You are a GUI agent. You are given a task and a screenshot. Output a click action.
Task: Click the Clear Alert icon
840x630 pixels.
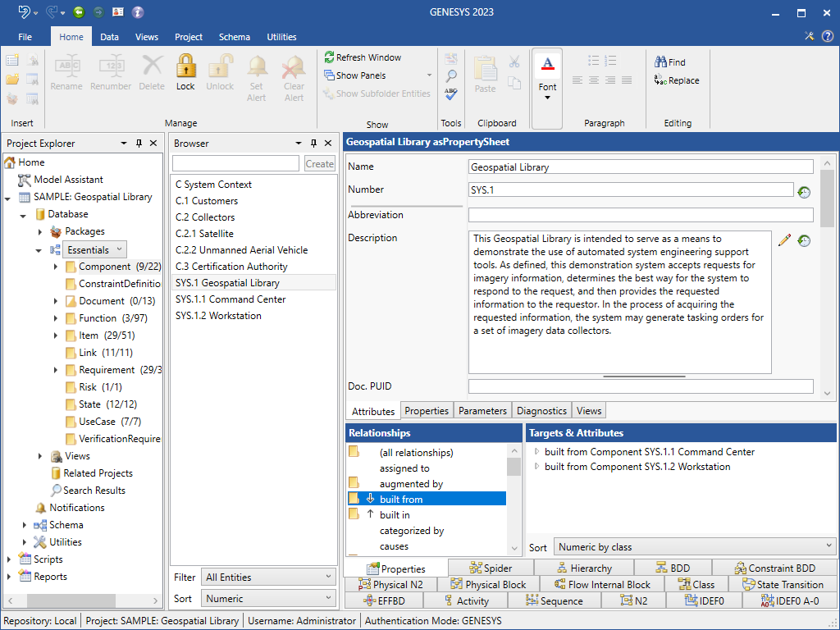pyautogui.click(x=294, y=66)
